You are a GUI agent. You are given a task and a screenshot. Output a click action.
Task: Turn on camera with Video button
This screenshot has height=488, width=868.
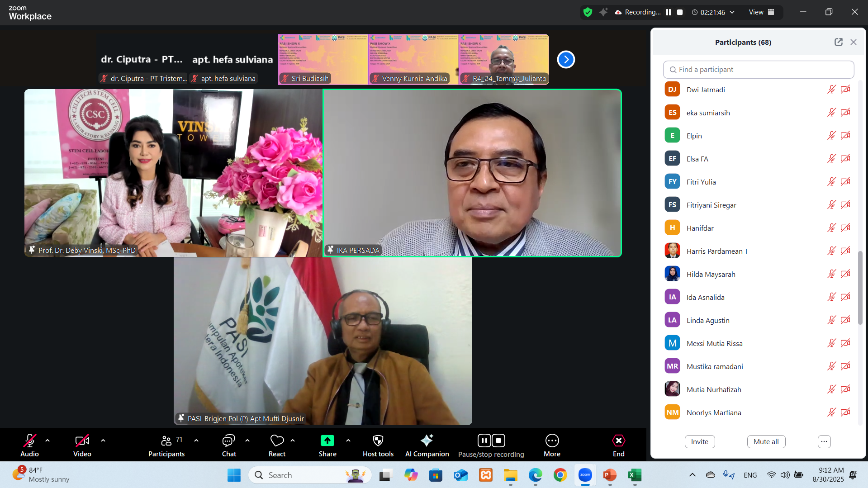coord(82,441)
